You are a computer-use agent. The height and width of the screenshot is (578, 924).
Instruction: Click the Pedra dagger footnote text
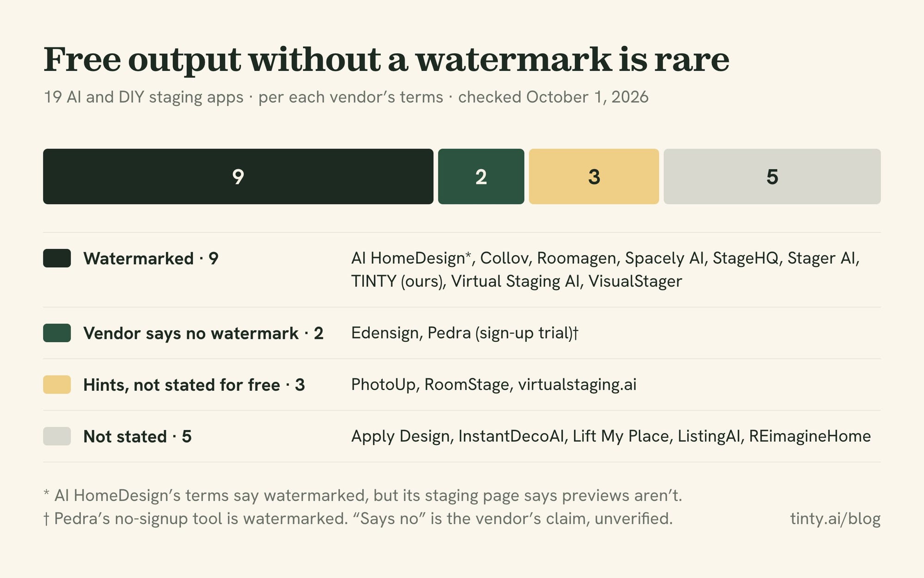358,518
